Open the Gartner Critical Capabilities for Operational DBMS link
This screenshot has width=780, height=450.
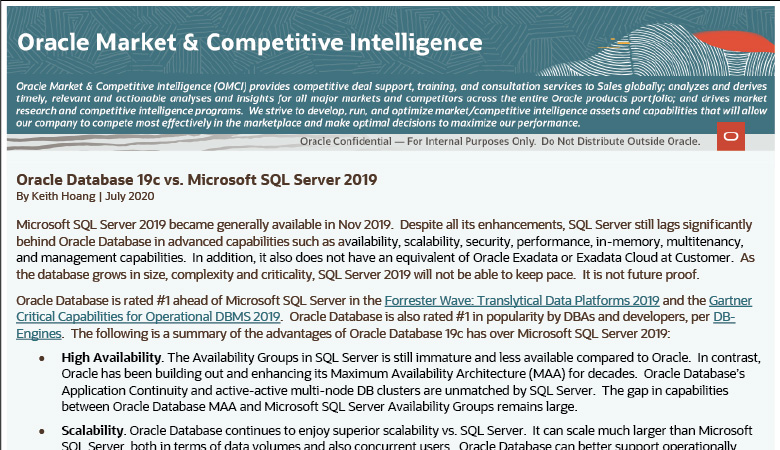click(148, 317)
